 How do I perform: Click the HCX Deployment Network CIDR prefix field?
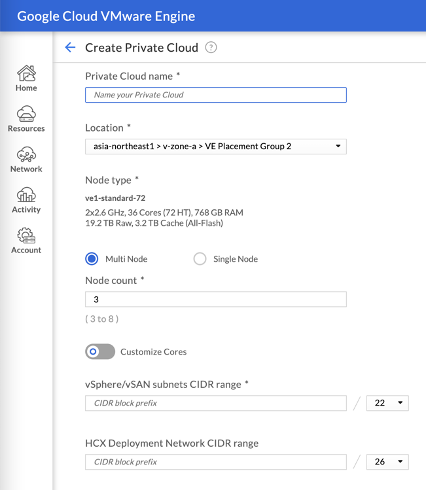(x=216, y=462)
